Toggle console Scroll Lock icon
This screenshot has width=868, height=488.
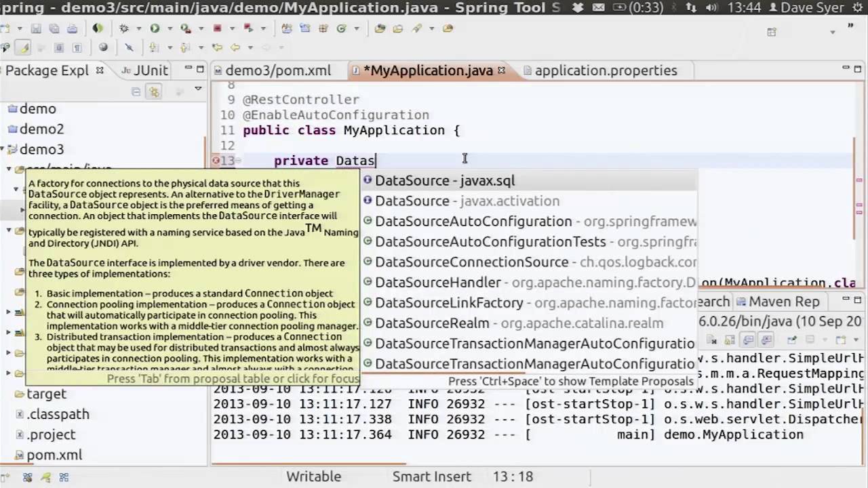coord(730,340)
